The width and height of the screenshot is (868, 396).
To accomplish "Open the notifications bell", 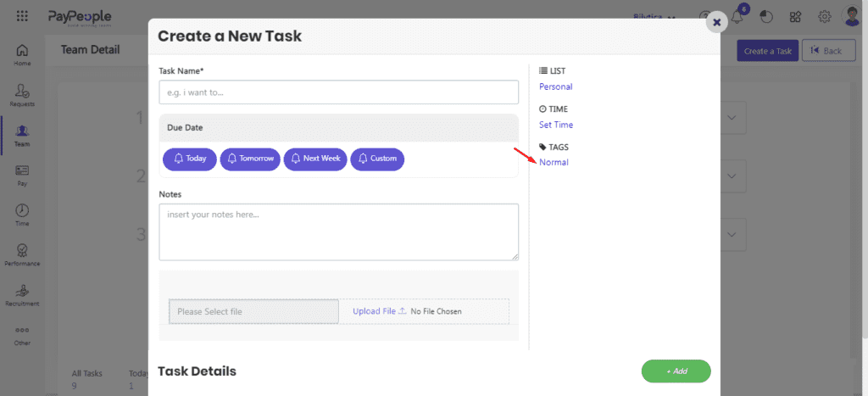I will (x=737, y=17).
